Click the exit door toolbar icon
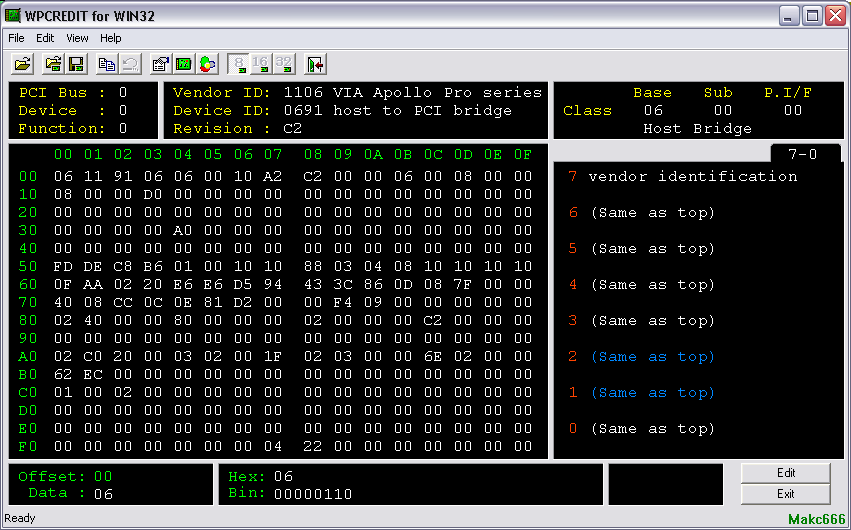This screenshot has height=530, width=851. [x=315, y=64]
